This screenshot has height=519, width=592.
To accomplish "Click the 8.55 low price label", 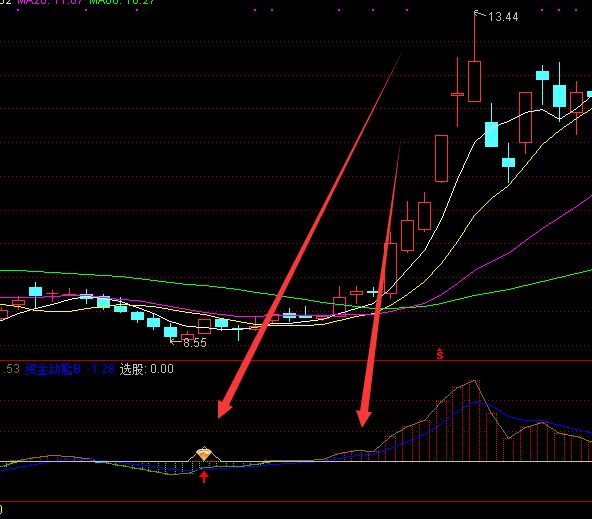I will click(x=195, y=343).
